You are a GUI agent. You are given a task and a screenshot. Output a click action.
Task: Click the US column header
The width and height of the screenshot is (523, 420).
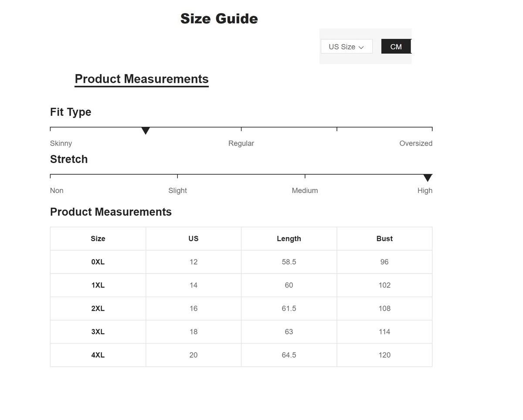pos(193,238)
